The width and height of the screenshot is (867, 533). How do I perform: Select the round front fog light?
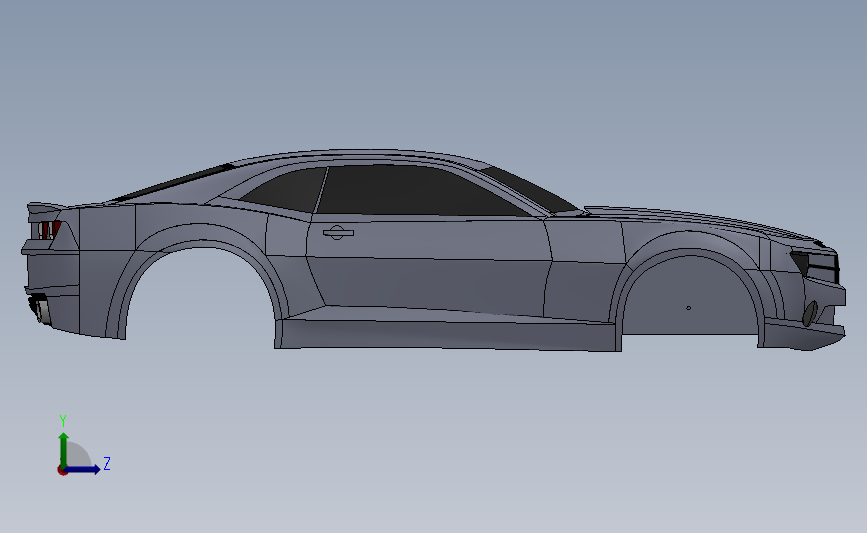[x=810, y=313]
